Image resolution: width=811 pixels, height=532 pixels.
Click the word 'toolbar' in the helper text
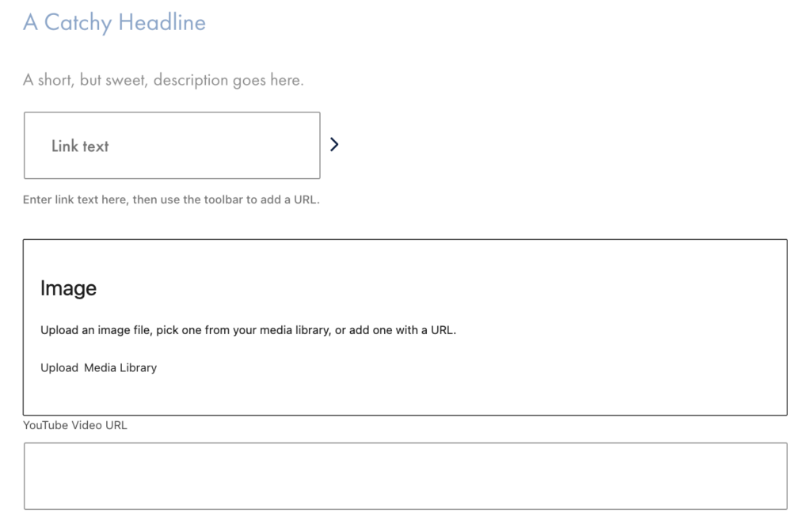pyautogui.click(x=223, y=199)
